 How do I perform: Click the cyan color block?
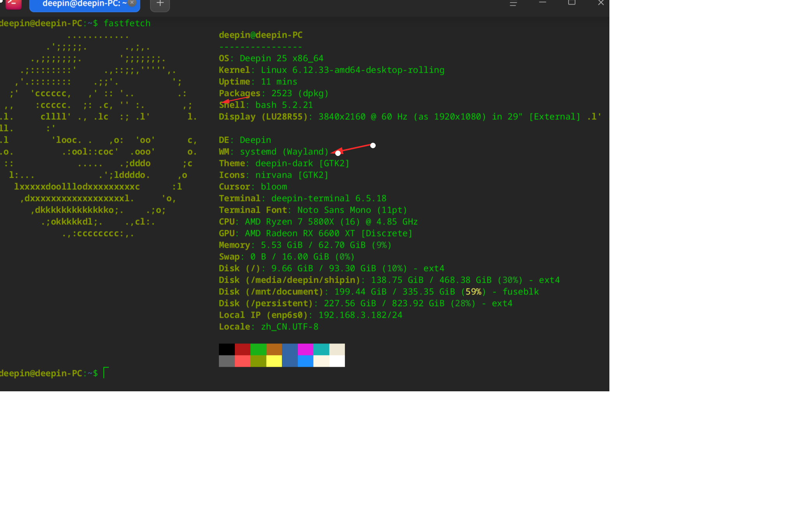click(x=321, y=349)
